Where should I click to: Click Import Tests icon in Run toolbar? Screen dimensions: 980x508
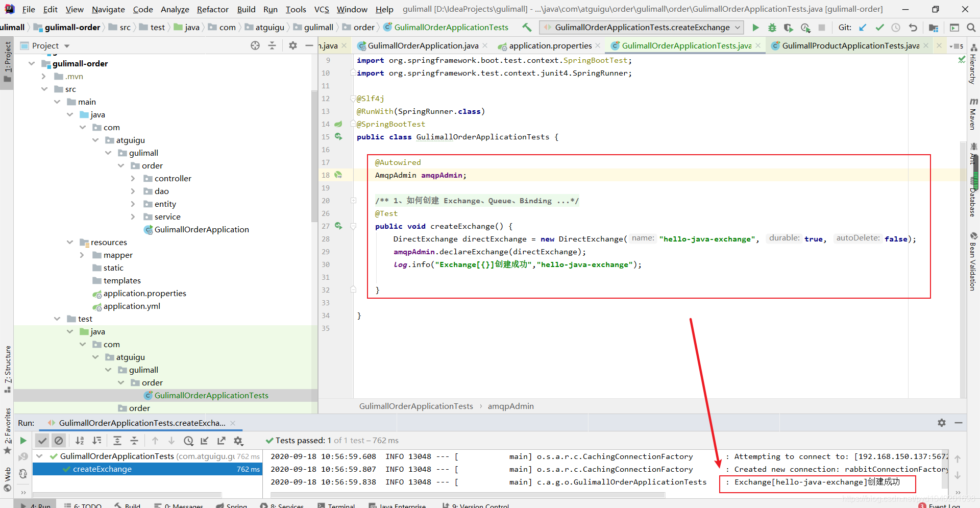point(205,441)
